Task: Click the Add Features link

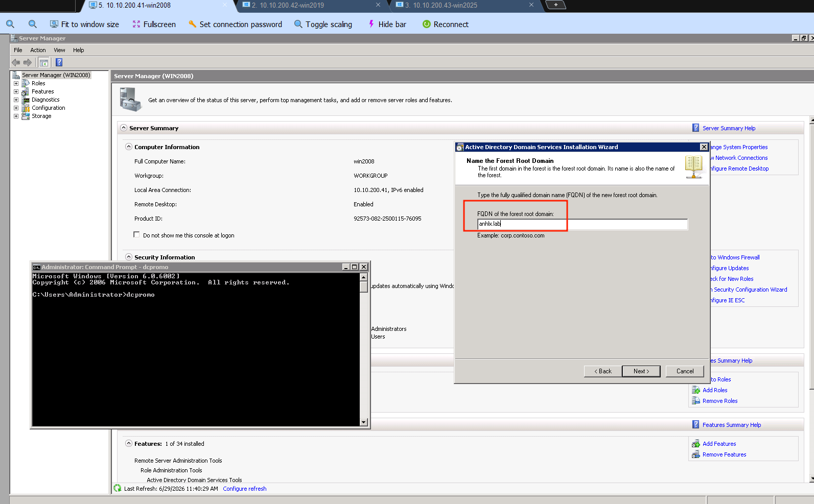Action: coord(719,444)
